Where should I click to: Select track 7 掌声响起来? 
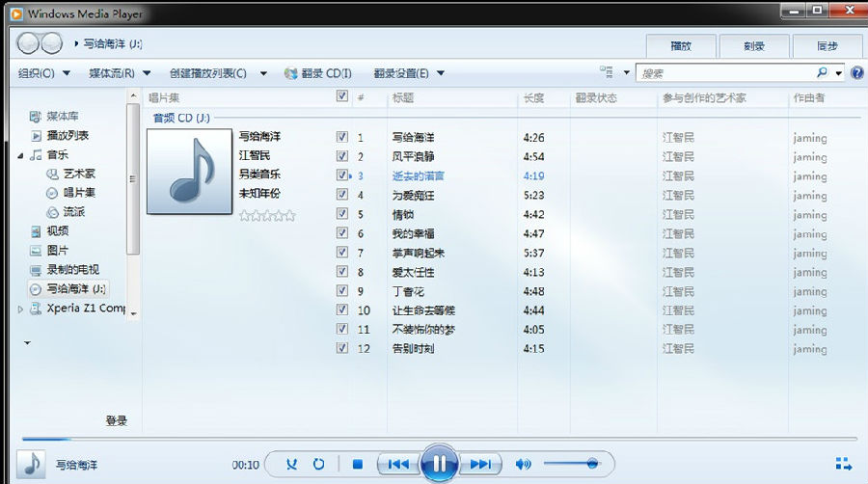[x=418, y=253]
